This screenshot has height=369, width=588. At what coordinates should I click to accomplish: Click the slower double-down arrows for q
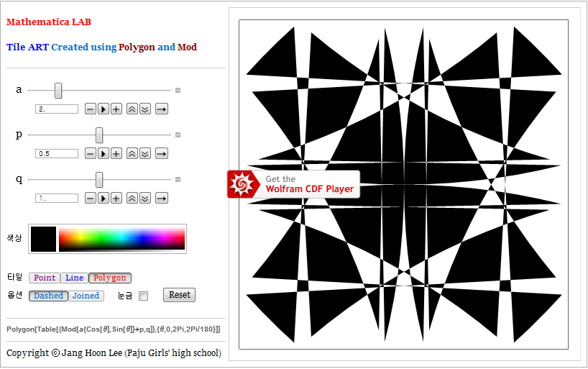pyautogui.click(x=145, y=199)
